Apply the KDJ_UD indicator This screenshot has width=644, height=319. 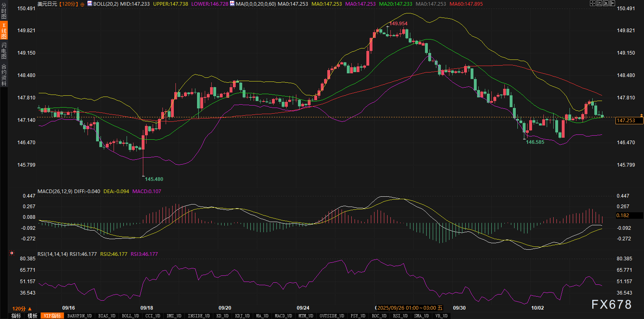[242, 316]
